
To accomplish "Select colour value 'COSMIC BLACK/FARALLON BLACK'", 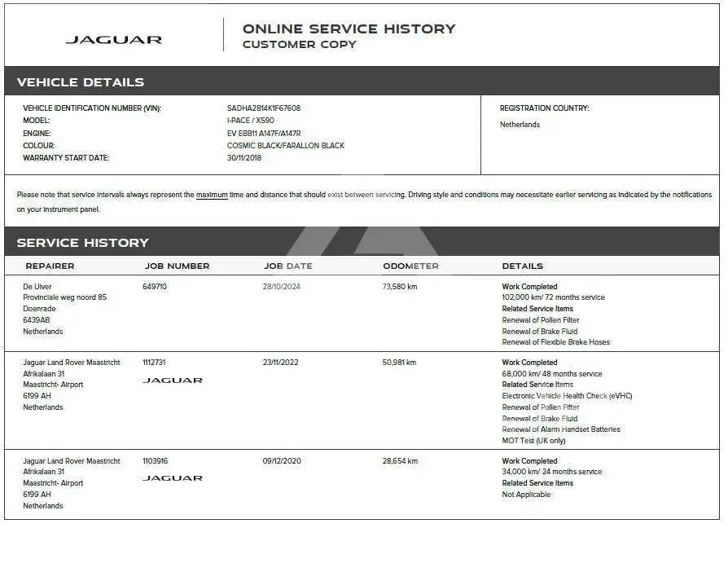I will point(286,145).
